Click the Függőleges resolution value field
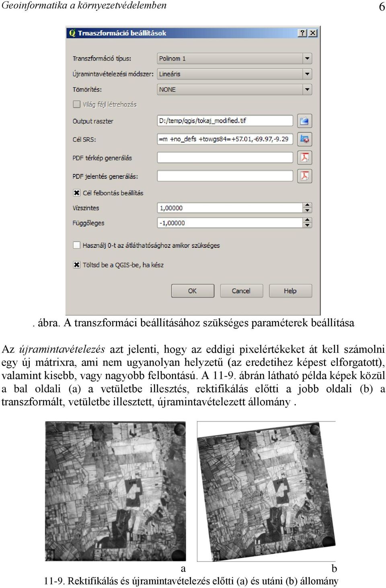The height and width of the screenshot is (588, 386). (x=230, y=223)
